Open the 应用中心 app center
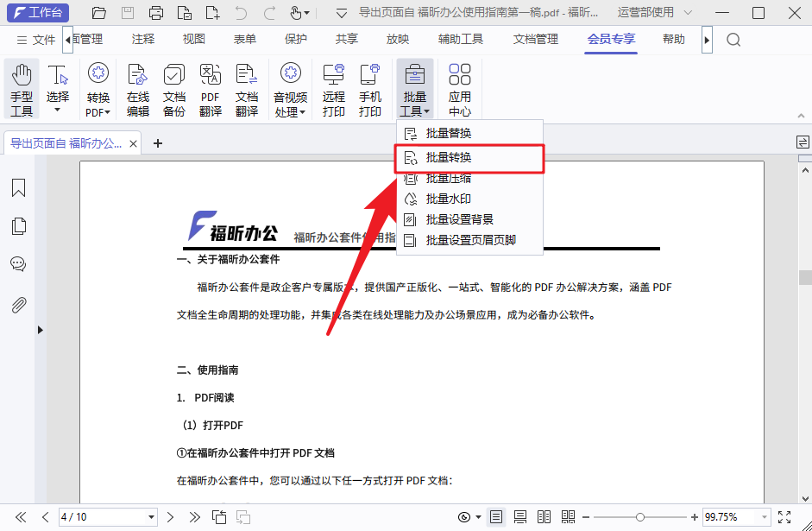The width and height of the screenshot is (812, 531). (x=459, y=86)
